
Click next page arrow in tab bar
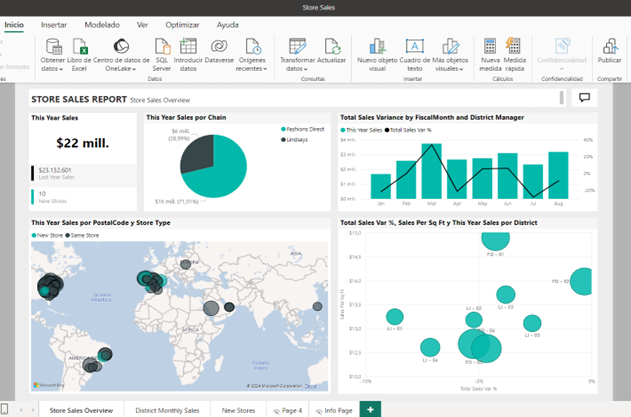(x=33, y=410)
